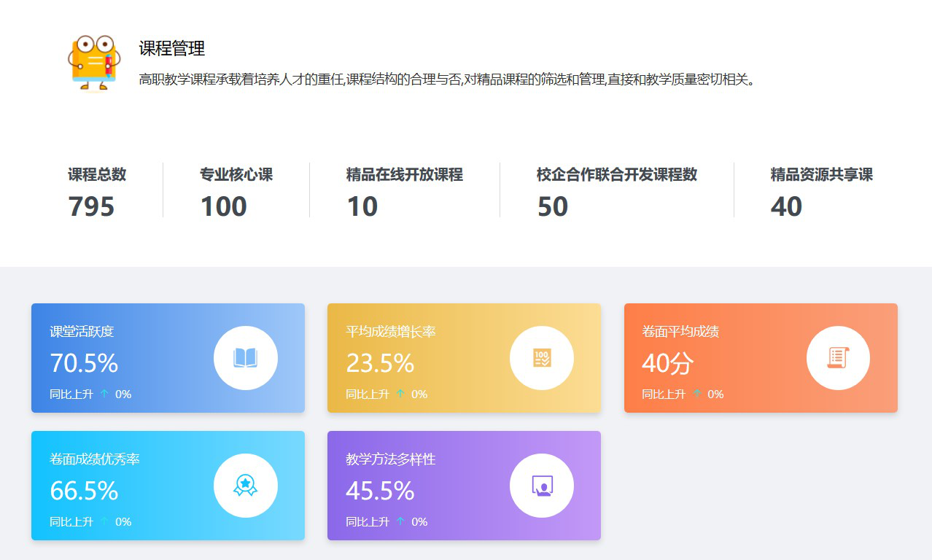Click the presenter icon in 教学方法多样性 card
Image resolution: width=932 pixels, height=560 pixels.
tap(542, 486)
